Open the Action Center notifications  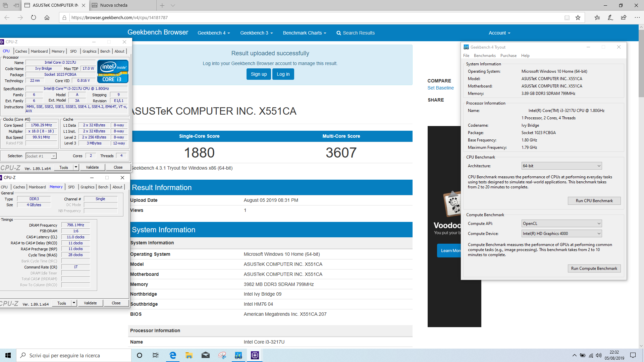pyautogui.click(x=633, y=355)
